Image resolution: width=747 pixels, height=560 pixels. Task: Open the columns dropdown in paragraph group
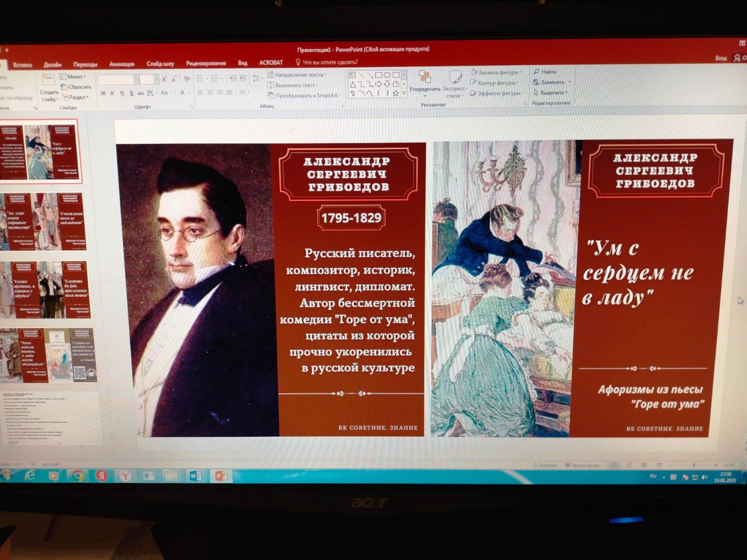coord(243,92)
